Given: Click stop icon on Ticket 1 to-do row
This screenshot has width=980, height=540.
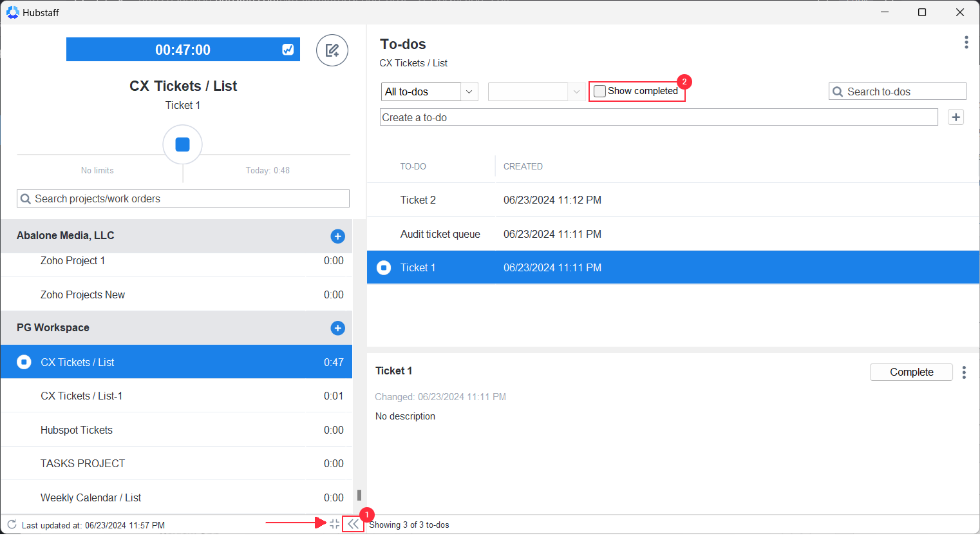Looking at the screenshot, I should coord(384,267).
